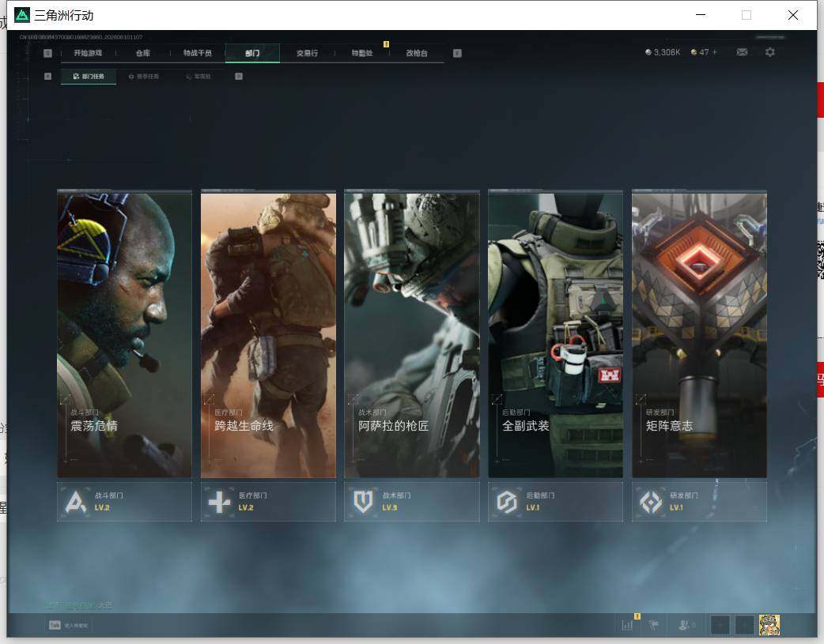This screenshot has height=644, width=824.
Task: Click the gold coin icon beside 47
Action: 694,52
